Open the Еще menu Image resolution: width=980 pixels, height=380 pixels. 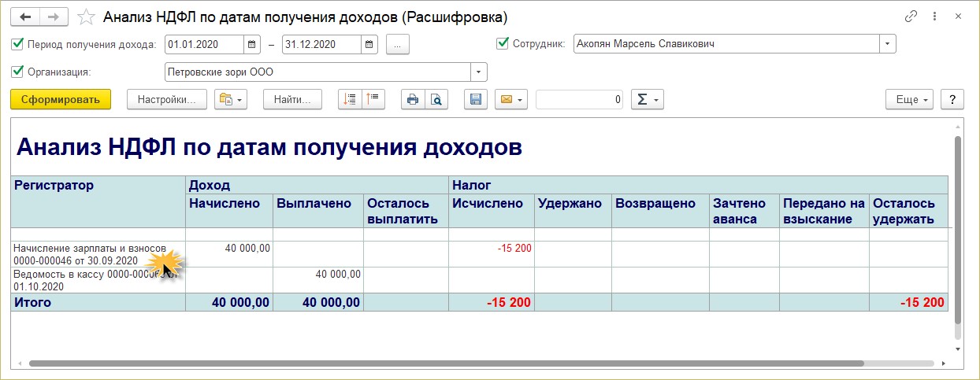click(x=911, y=100)
